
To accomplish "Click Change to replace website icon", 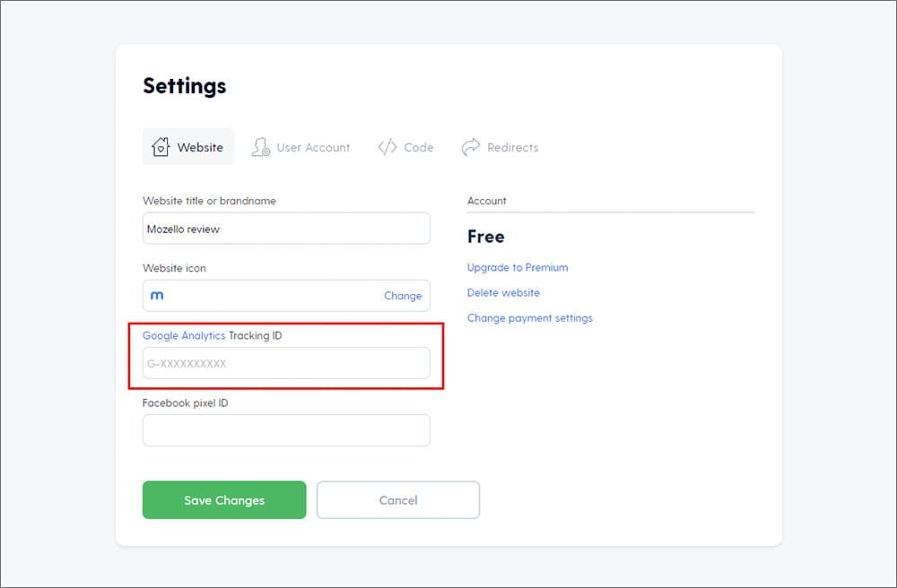I will click(x=403, y=296).
